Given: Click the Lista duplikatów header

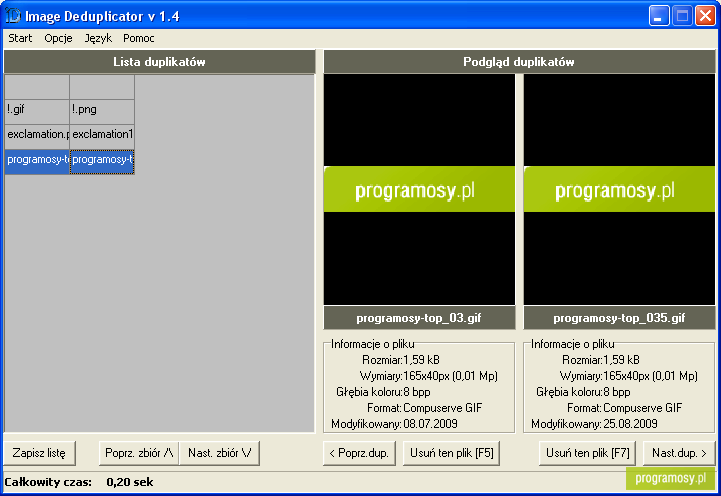Looking at the screenshot, I should click(x=160, y=62).
